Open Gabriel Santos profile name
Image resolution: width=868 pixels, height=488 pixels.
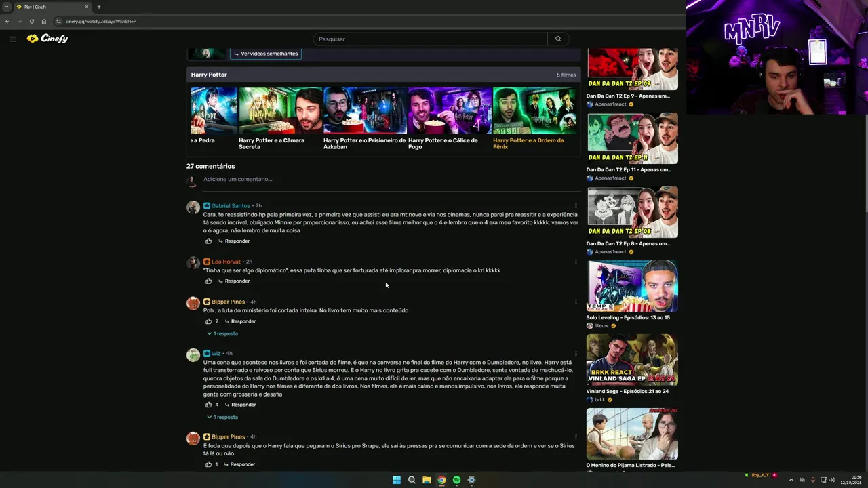[x=231, y=206]
